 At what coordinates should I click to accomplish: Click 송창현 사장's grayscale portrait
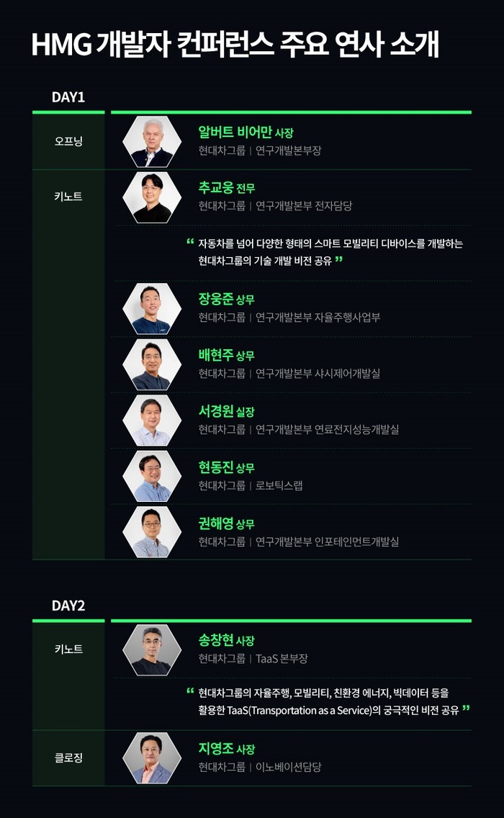[x=151, y=650]
